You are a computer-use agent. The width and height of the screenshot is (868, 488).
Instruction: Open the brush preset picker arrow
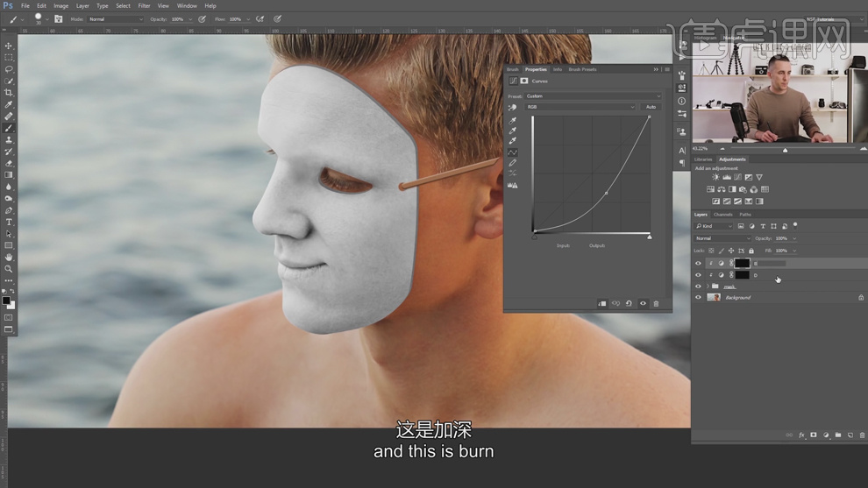pyautogui.click(x=47, y=19)
